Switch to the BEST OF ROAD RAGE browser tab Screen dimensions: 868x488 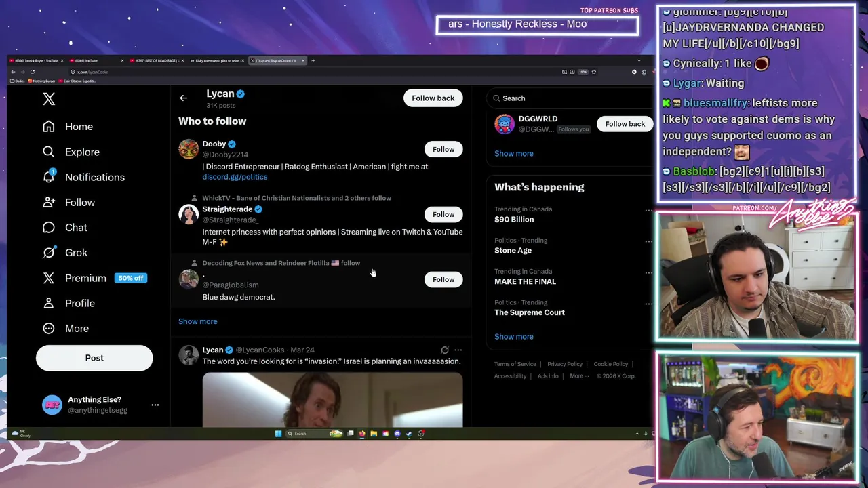pyautogui.click(x=156, y=60)
